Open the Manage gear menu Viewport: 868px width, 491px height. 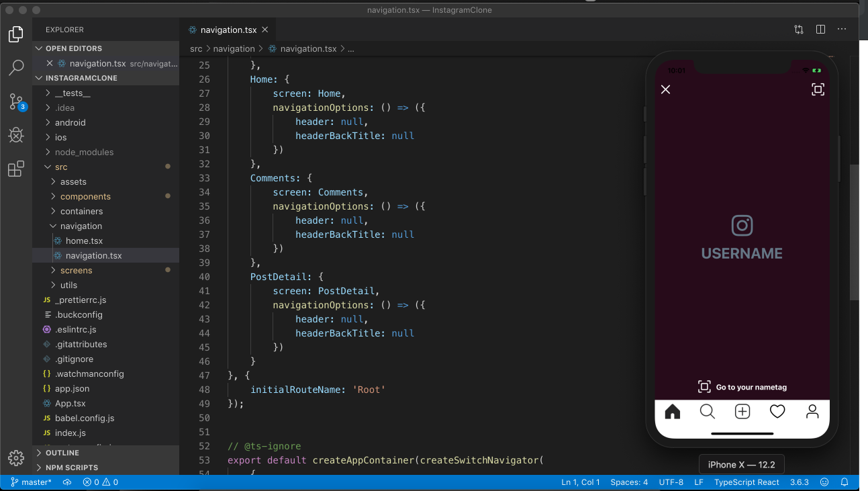(x=15, y=457)
